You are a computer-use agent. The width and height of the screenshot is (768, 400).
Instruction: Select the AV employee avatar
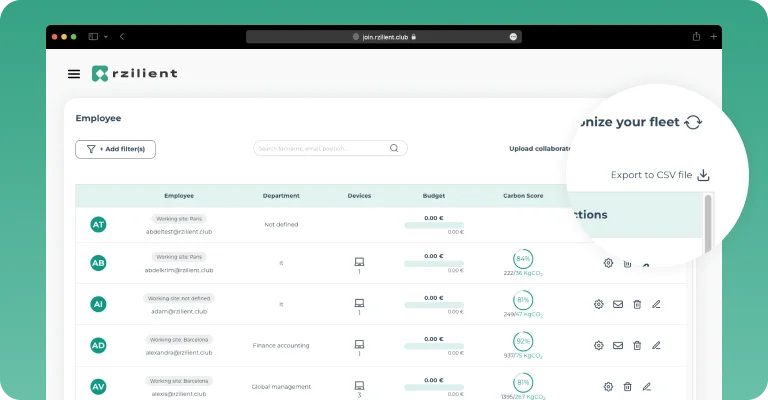point(98,386)
